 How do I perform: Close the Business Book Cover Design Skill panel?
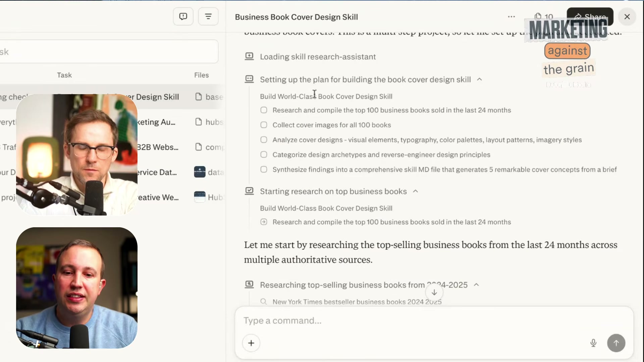coord(627,16)
